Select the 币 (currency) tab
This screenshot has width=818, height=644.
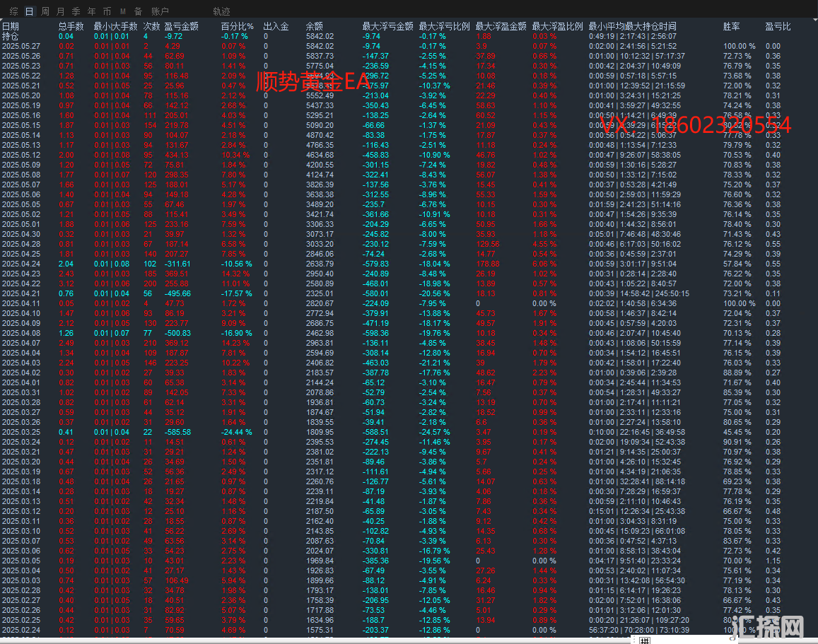(x=107, y=11)
